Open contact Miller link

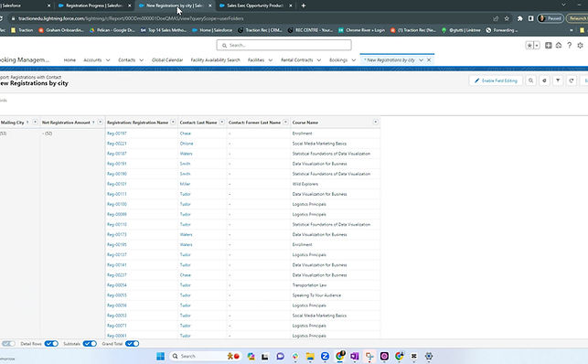point(185,184)
